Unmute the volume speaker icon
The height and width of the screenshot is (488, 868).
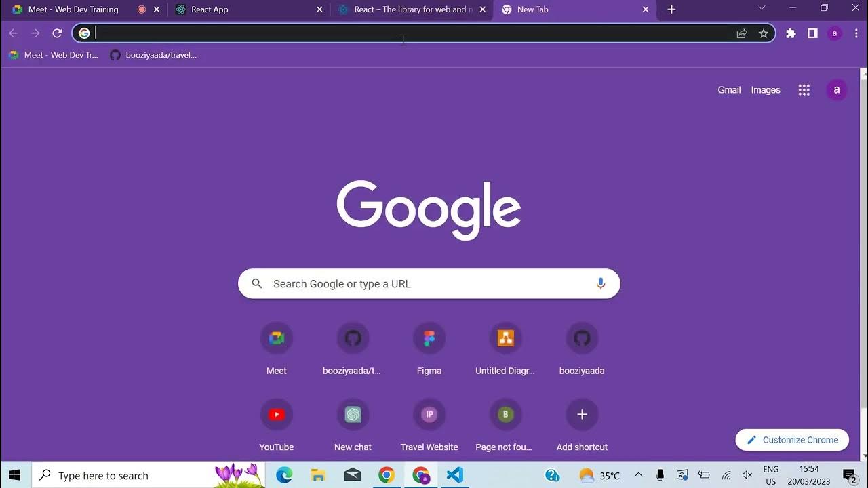pos(747,475)
